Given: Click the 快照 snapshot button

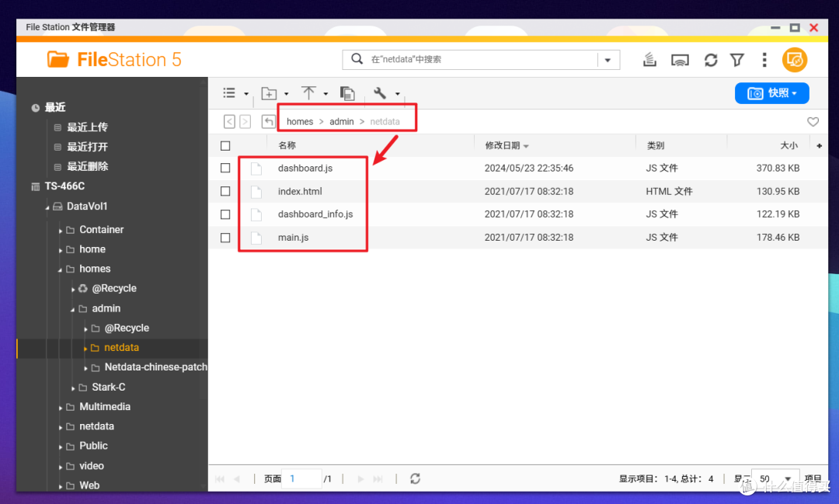Looking at the screenshot, I should click(771, 92).
